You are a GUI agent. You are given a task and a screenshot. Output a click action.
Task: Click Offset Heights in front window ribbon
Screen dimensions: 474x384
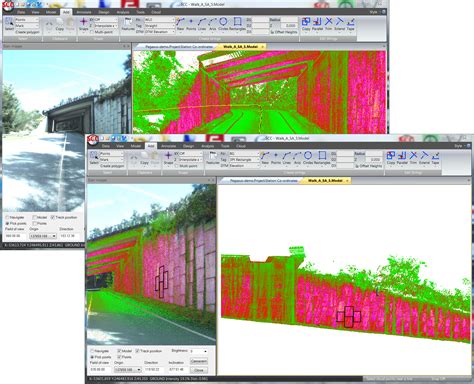click(368, 166)
